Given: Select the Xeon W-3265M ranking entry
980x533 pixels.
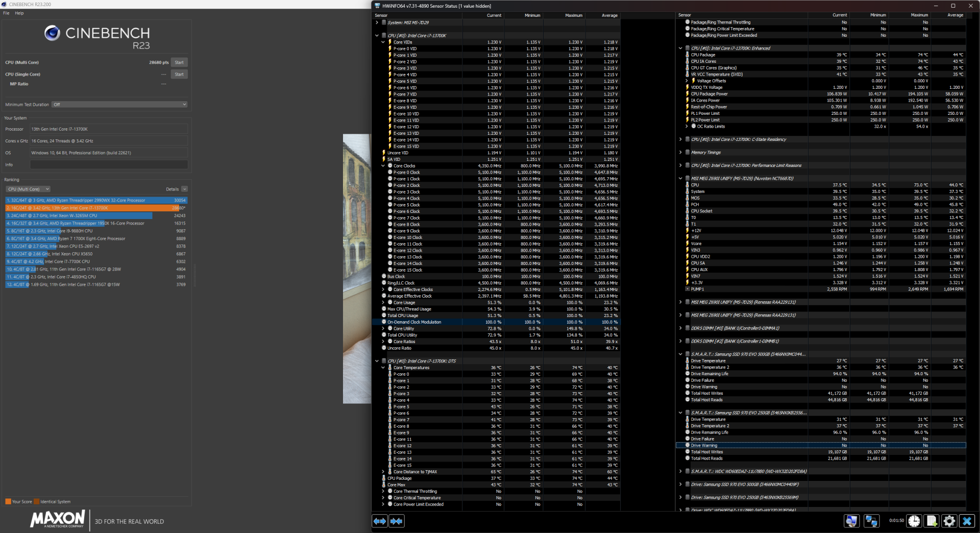Looking at the screenshot, I should point(96,215).
